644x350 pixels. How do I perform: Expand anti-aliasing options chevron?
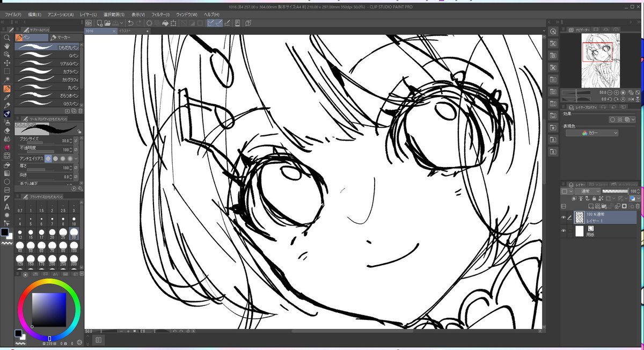coord(76,159)
